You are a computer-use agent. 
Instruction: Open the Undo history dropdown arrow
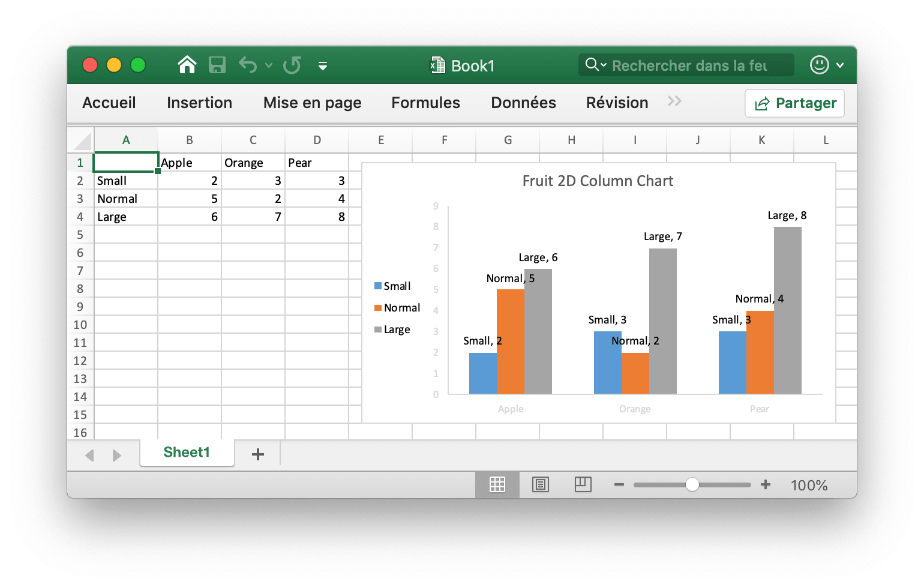269,65
